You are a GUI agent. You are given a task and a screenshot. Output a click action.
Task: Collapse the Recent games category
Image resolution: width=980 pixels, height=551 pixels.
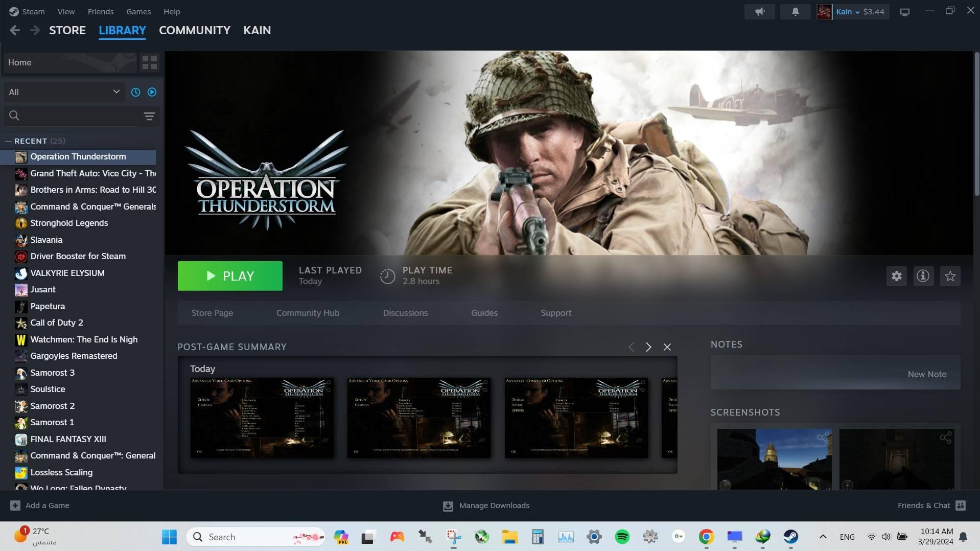point(8,141)
